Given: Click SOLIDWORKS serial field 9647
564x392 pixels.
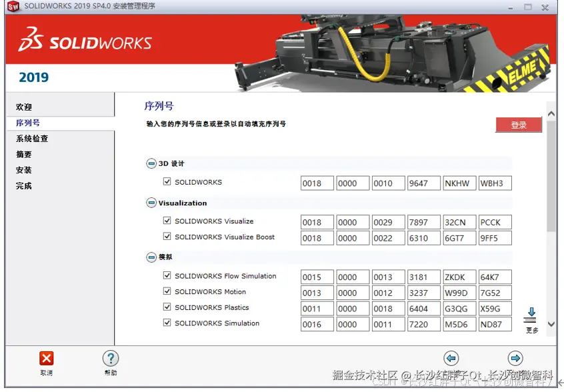Looking at the screenshot, I should [424, 183].
